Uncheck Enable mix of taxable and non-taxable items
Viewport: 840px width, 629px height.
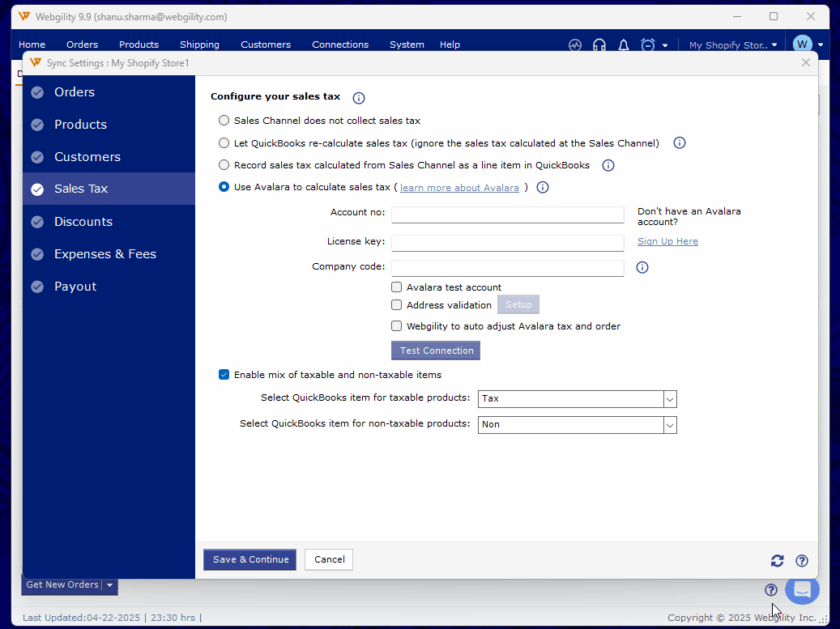pyautogui.click(x=224, y=375)
